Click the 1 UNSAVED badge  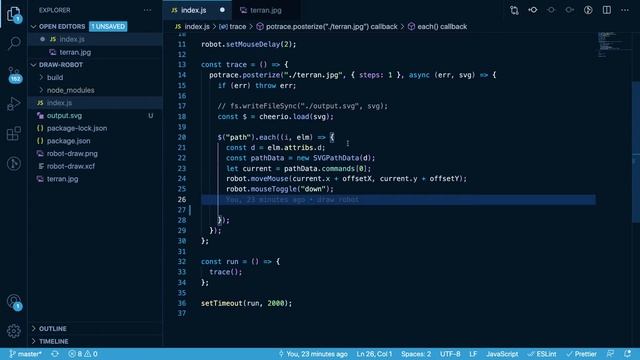(x=108, y=27)
